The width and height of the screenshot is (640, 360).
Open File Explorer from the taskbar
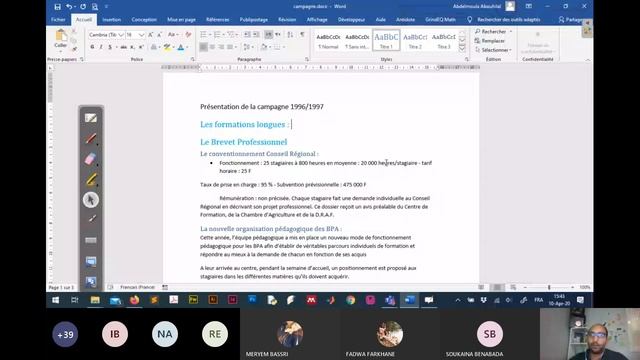(x=95, y=300)
